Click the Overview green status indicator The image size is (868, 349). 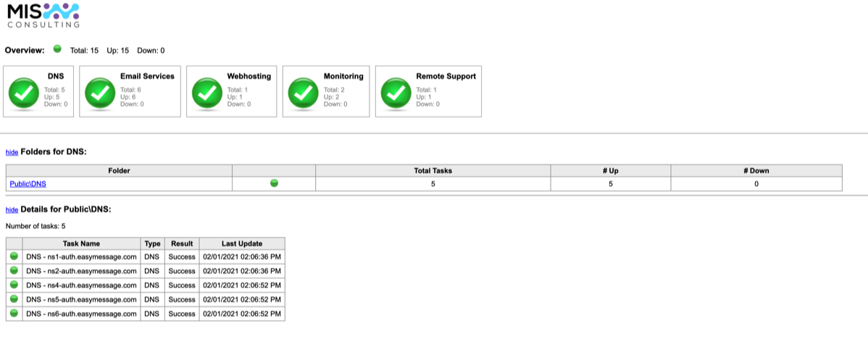[57, 49]
